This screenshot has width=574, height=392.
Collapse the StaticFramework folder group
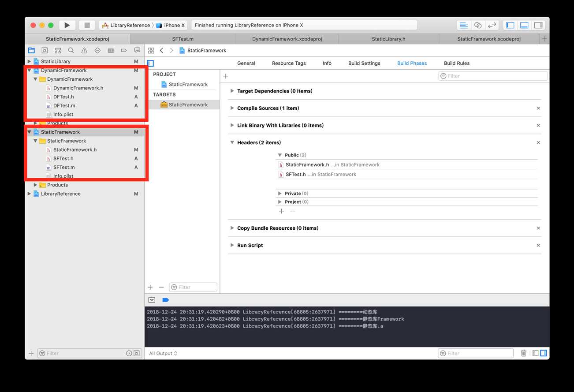36,141
